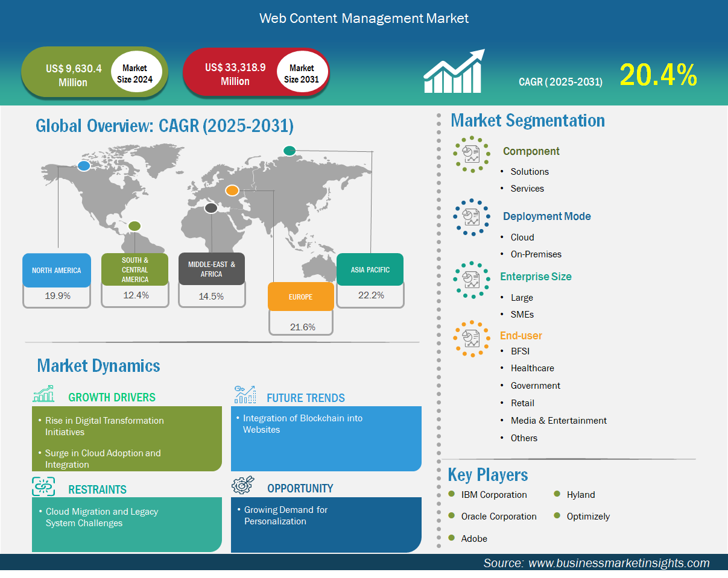Click the orange End-user segmentation icon
The height and width of the screenshot is (578, 728).
coord(471,339)
